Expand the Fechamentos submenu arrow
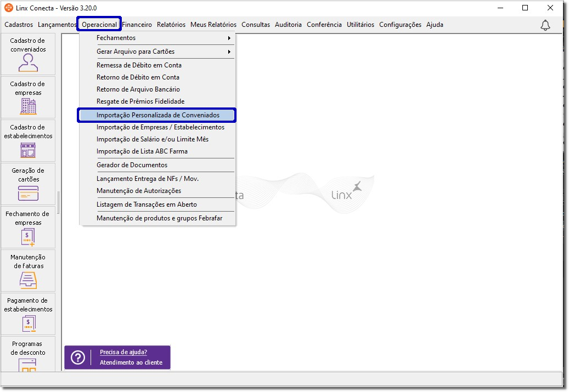 coord(229,38)
